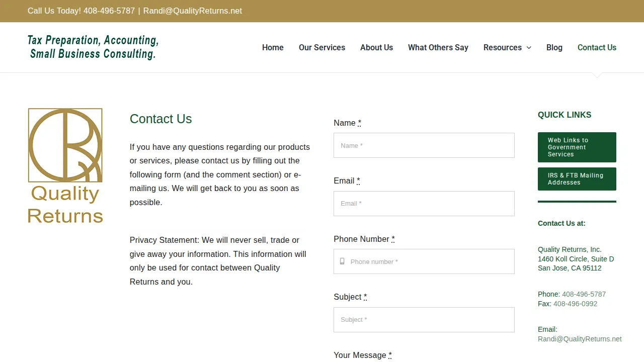This screenshot has height=362, width=644.
Task: Click the top bar phone number 408-496-5787
Action: coord(109,11)
